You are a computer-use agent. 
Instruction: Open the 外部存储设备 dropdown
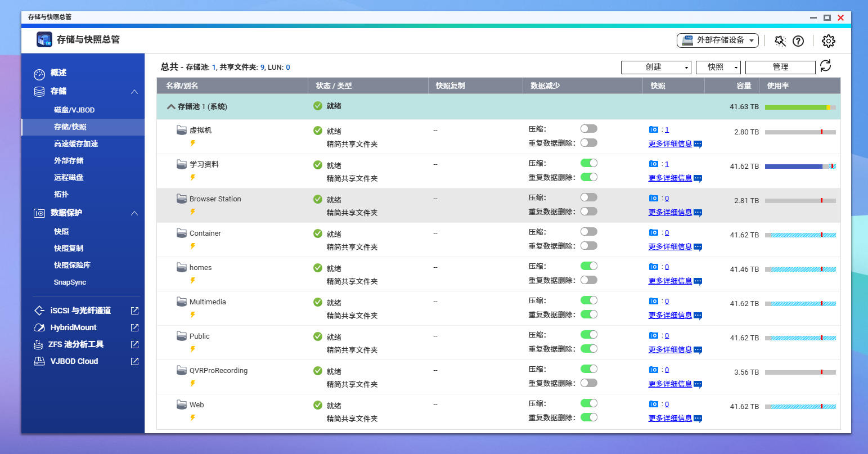(717, 41)
